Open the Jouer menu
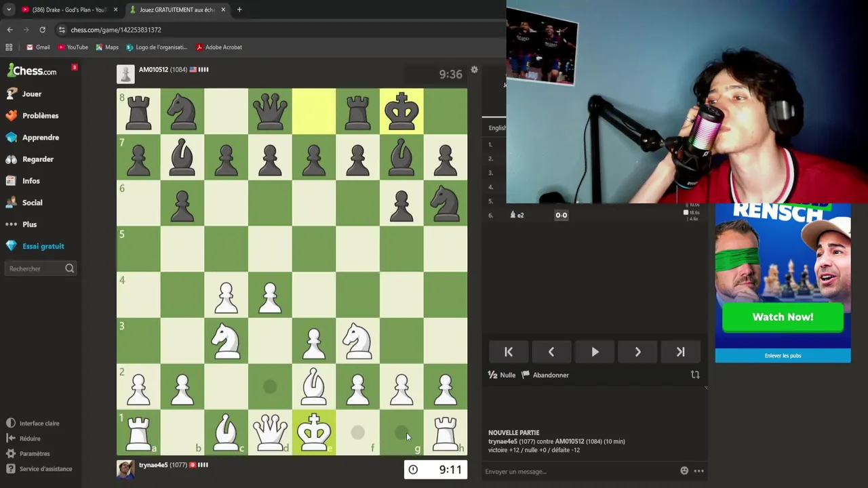The width and height of the screenshot is (868, 488). tap(24, 94)
